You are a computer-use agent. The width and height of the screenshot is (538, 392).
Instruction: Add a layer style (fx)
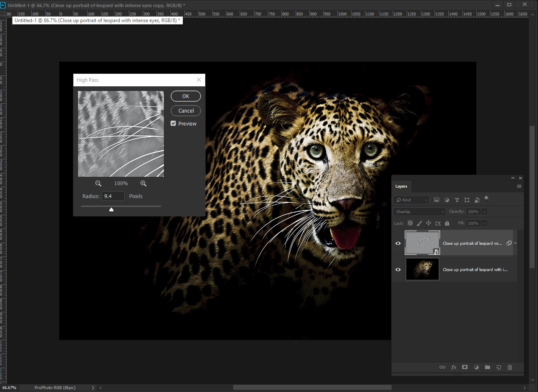(x=454, y=367)
